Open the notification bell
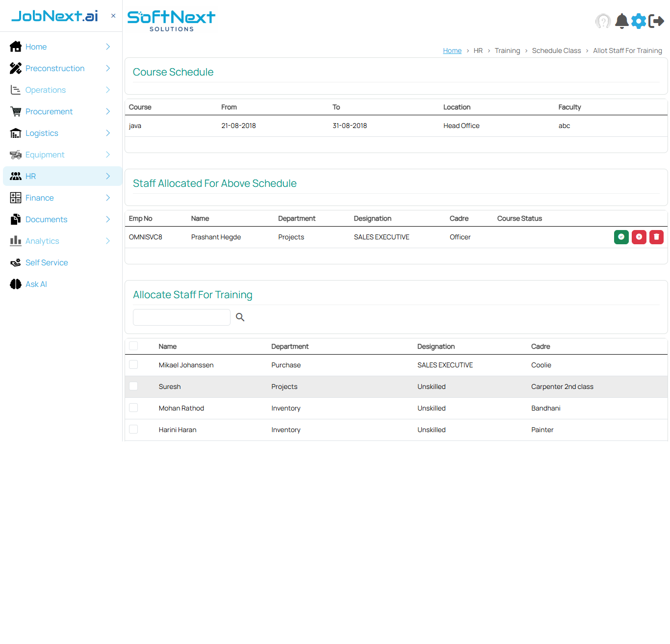Screen dimensions: 670x644 (x=621, y=21)
